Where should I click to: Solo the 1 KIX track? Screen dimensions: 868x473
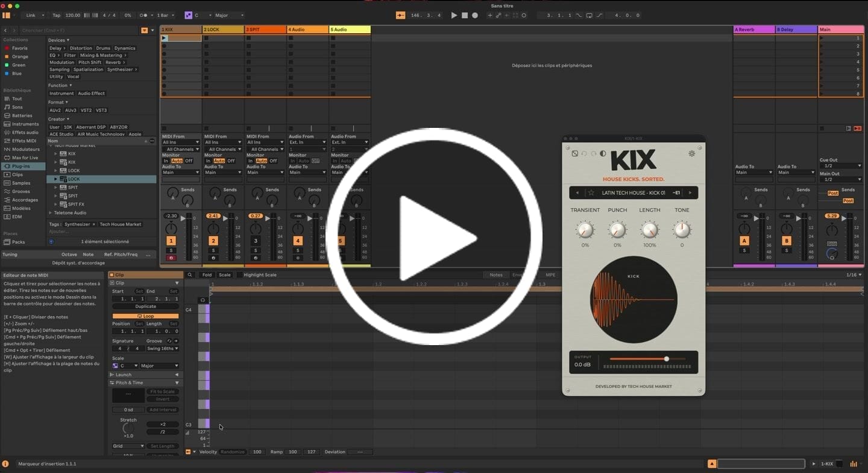(171, 250)
